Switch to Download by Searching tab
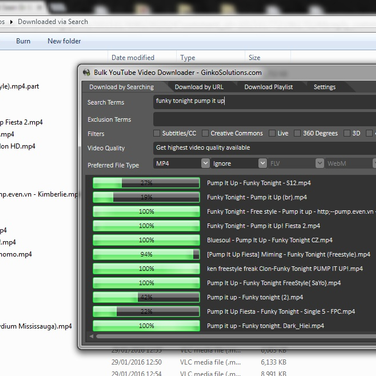The height and width of the screenshot is (376, 376). (x=122, y=87)
